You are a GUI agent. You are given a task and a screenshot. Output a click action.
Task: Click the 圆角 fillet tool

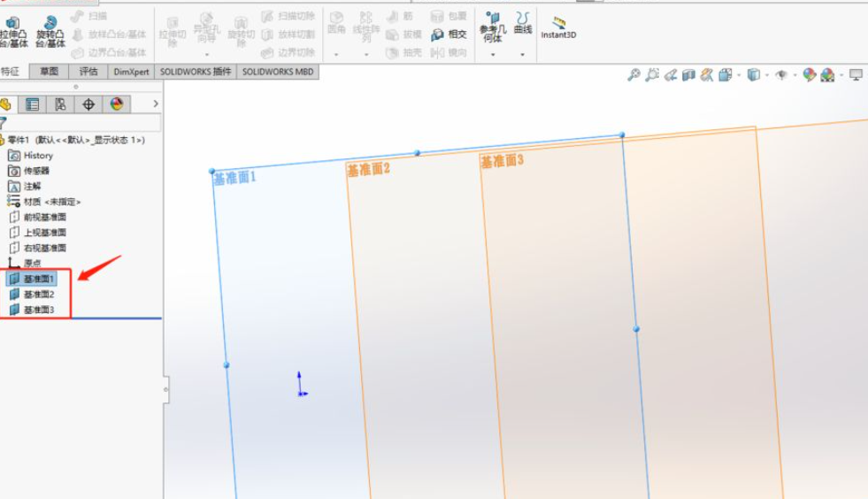(336, 23)
